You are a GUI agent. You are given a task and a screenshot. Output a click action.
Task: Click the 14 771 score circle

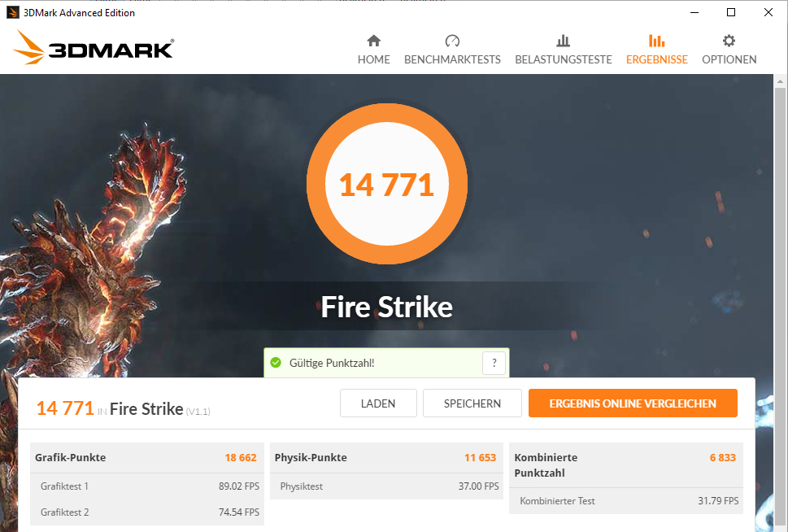point(387,184)
